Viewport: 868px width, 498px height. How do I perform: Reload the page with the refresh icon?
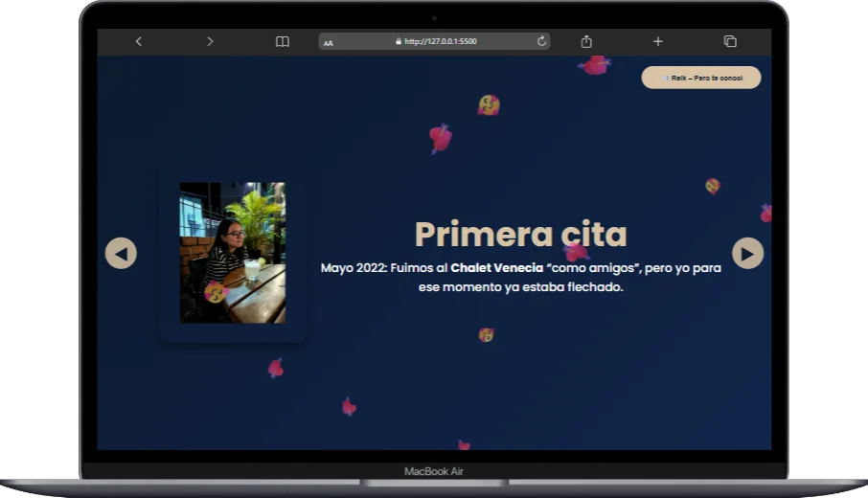click(541, 41)
